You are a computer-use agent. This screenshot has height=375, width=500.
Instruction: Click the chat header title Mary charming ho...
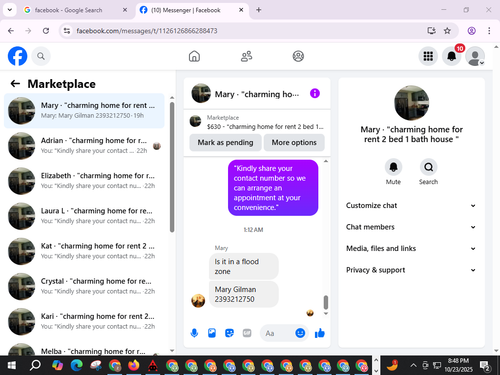257,94
